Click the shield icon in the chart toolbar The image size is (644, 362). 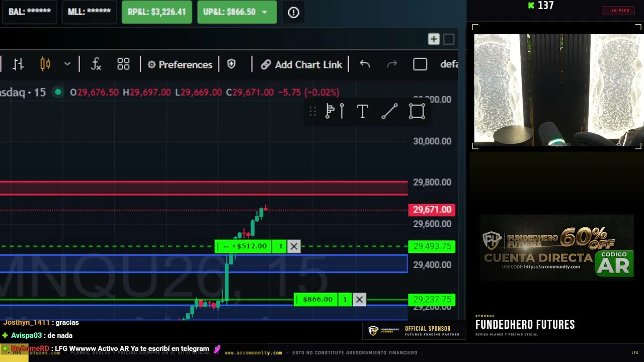click(x=231, y=64)
